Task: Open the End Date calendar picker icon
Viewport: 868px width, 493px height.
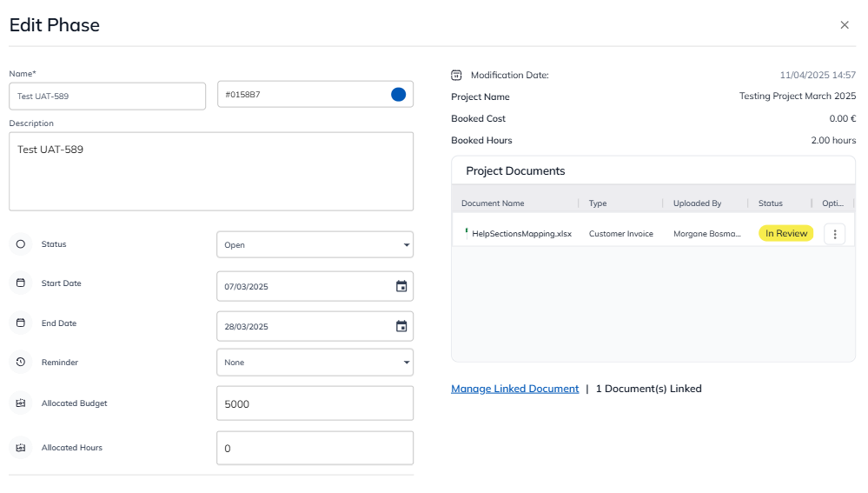Action: click(401, 326)
